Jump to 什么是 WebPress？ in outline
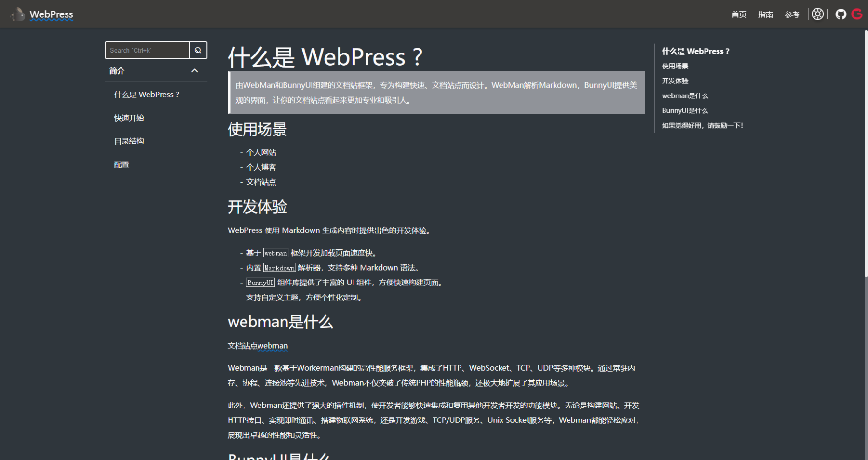Image resolution: width=868 pixels, height=460 pixels. click(695, 51)
